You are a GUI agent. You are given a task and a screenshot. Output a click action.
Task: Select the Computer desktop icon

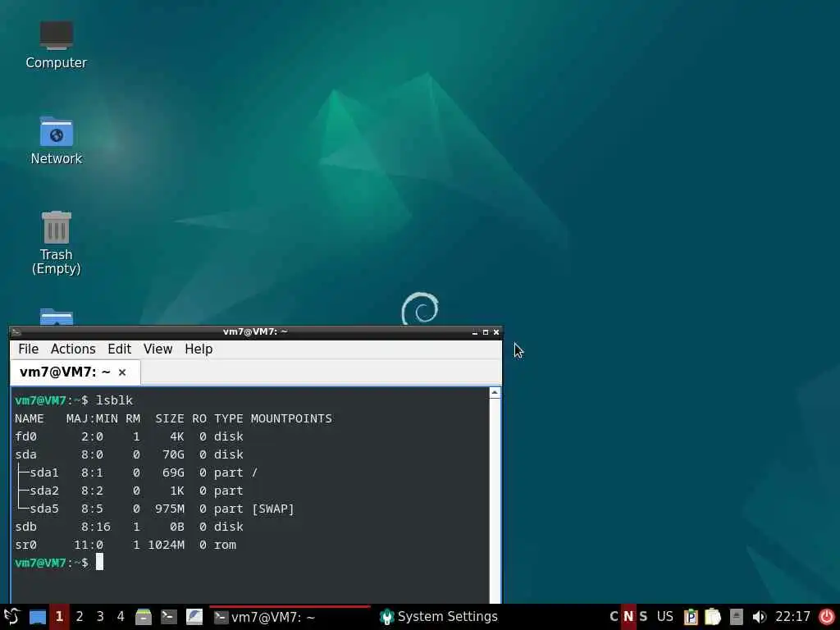(57, 45)
